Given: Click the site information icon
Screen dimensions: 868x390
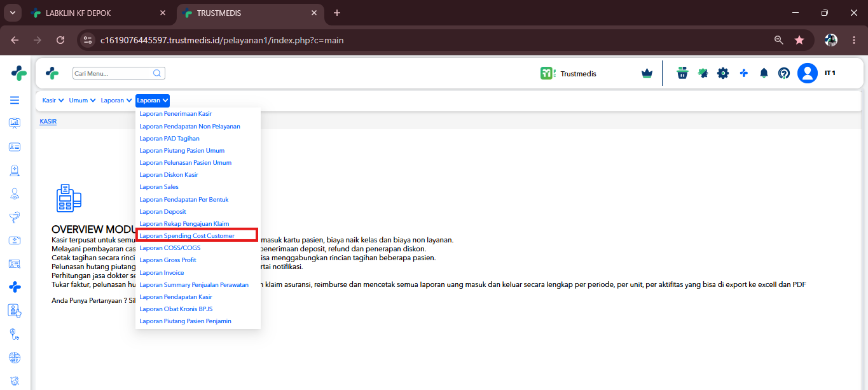Looking at the screenshot, I should [x=88, y=39].
